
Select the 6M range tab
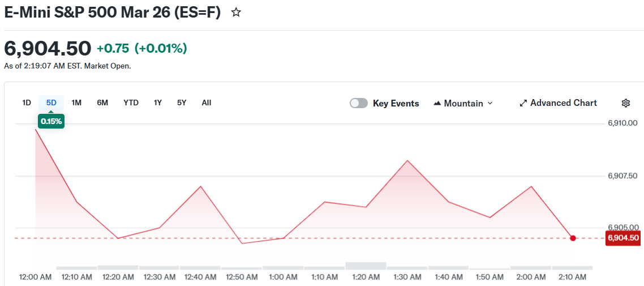[102, 103]
